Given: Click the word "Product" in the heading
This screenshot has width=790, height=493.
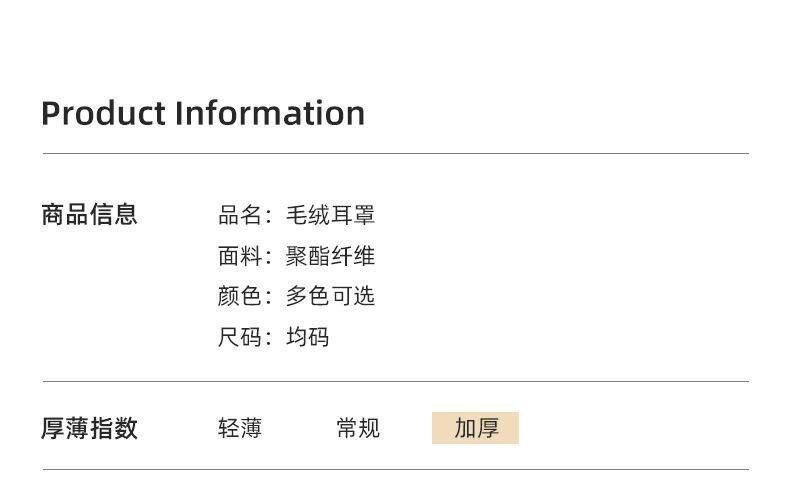Looking at the screenshot, I should (103, 113).
